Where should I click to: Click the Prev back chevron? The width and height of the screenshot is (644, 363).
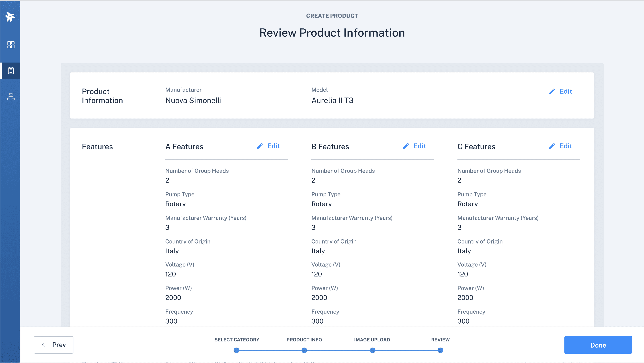click(43, 345)
